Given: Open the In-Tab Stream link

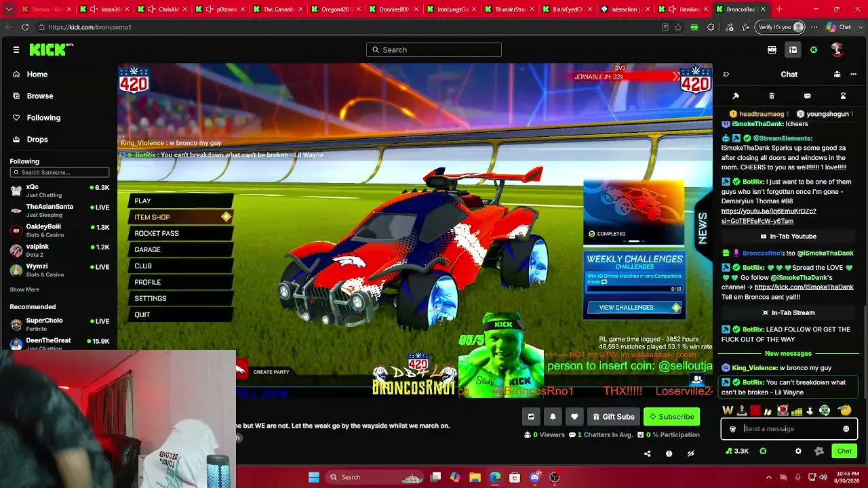Looking at the screenshot, I should click(x=788, y=313).
